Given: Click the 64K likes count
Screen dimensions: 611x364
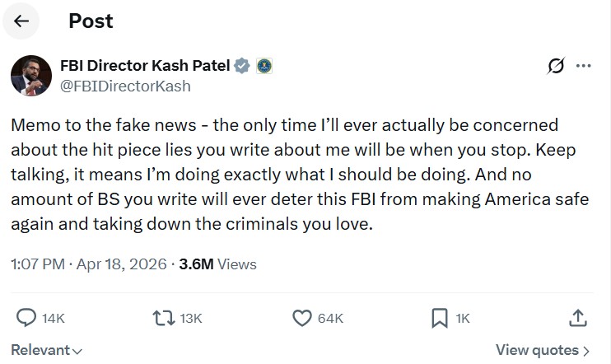Looking at the screenshot, I should point(329,319).
